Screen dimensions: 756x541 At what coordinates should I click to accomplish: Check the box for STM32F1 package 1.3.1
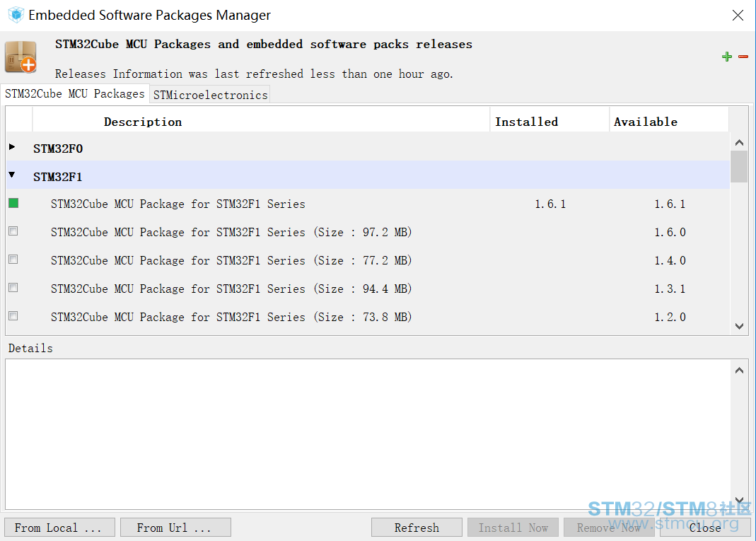pos(13,288)
